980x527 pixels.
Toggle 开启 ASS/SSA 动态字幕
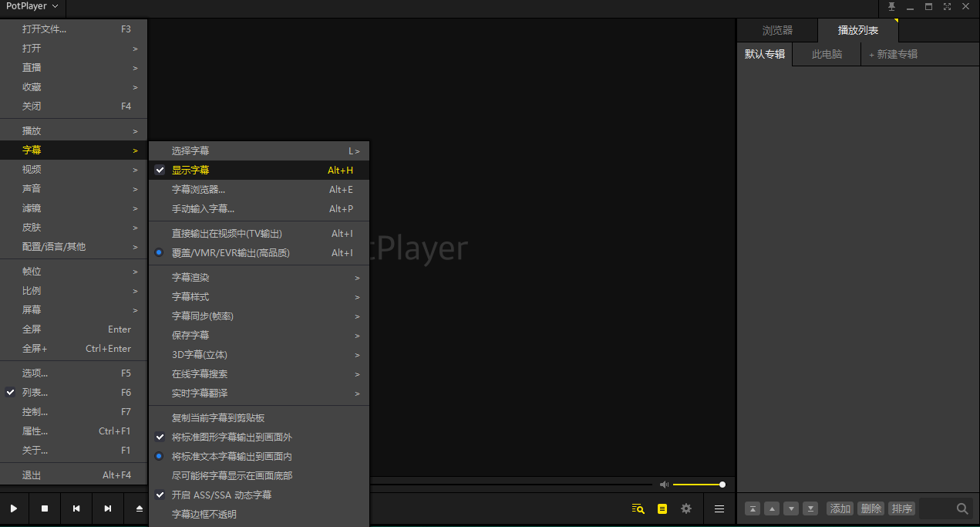click(259, 495)
